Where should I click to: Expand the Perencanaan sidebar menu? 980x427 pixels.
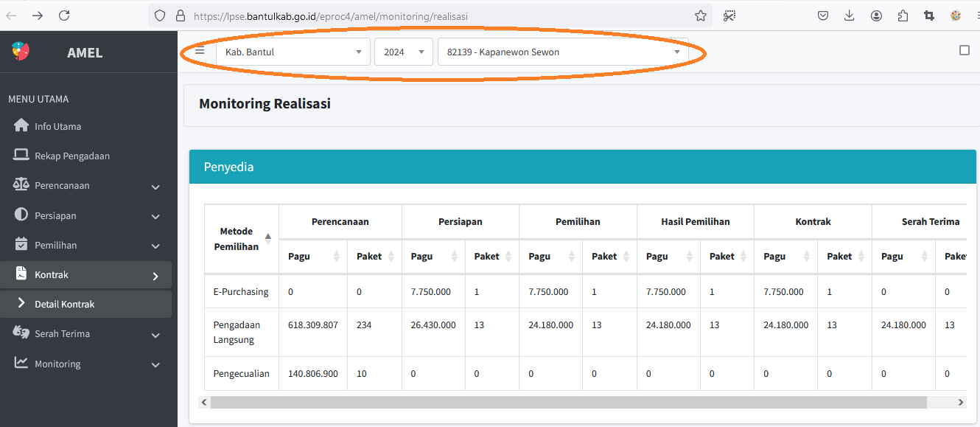click(87, 186)
